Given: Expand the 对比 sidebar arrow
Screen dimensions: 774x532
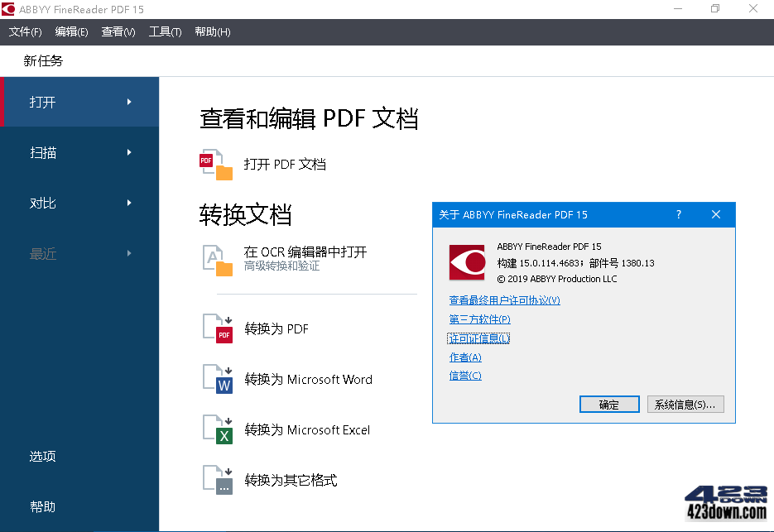Looking at the screenshot, I should pyautogui.click(x=129, y=203).
